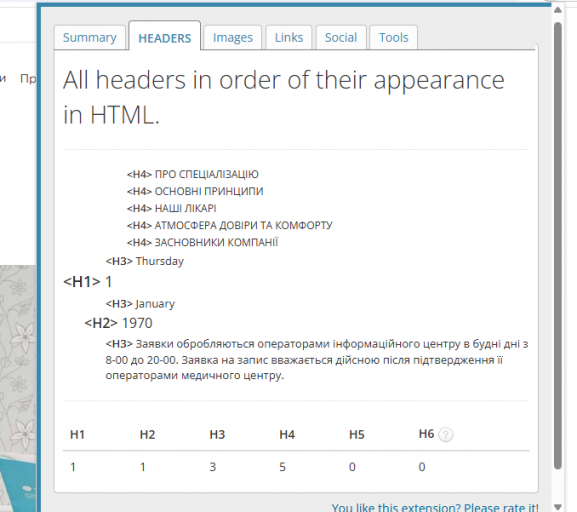Click the H5 column heading in table
Screen dimensions: 577x512
[x=357, y=435]
